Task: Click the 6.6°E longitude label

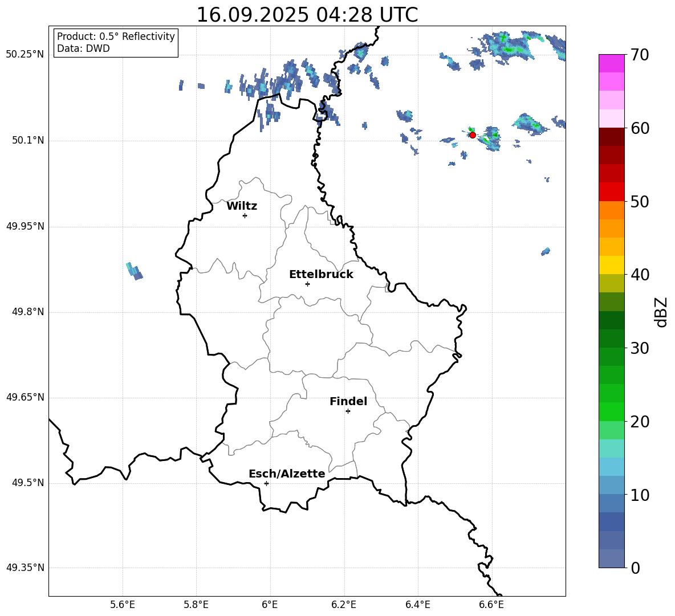Action: pos(491,605)
